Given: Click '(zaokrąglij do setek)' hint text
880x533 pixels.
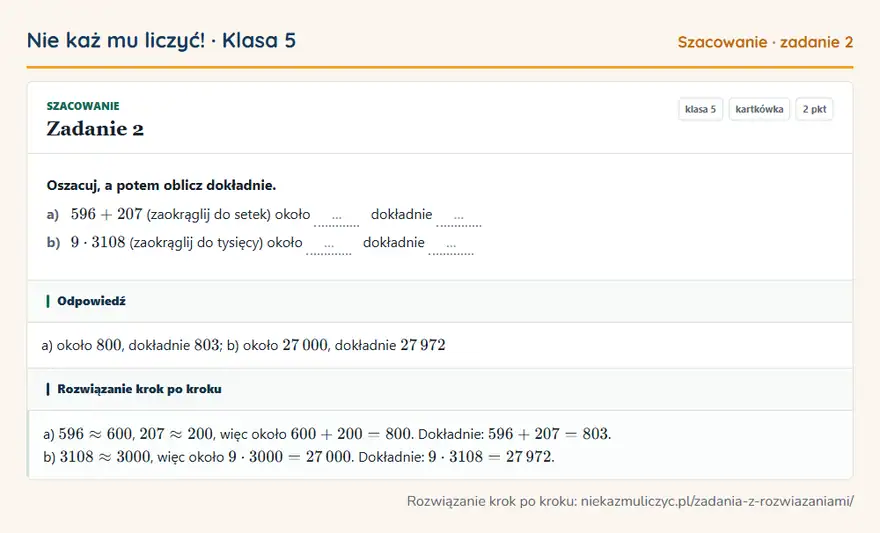Looking at the screenshot, I should [208, 214].
